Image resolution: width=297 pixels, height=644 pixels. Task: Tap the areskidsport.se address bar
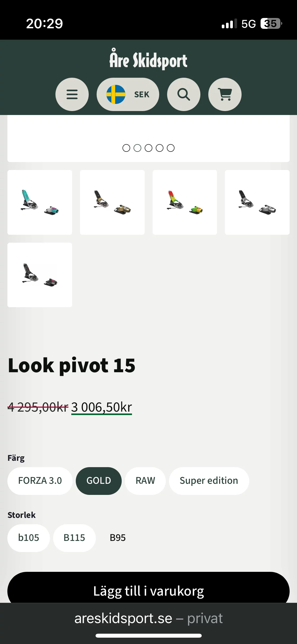click(148, 619)
